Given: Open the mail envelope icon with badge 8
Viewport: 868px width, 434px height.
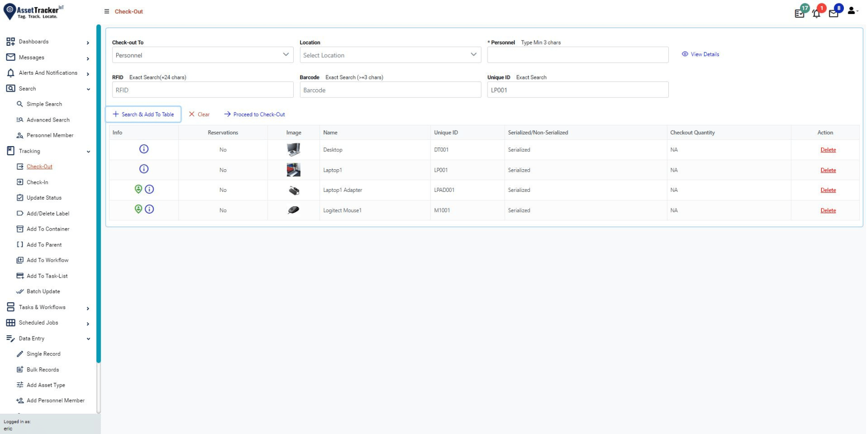Looking at the screenshot, I should click(834, 14).
